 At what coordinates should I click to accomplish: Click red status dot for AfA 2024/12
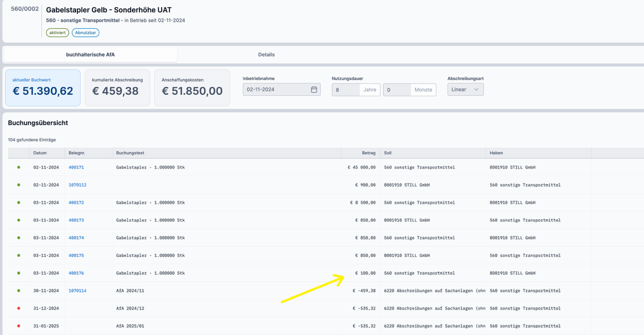coord(19,308)
